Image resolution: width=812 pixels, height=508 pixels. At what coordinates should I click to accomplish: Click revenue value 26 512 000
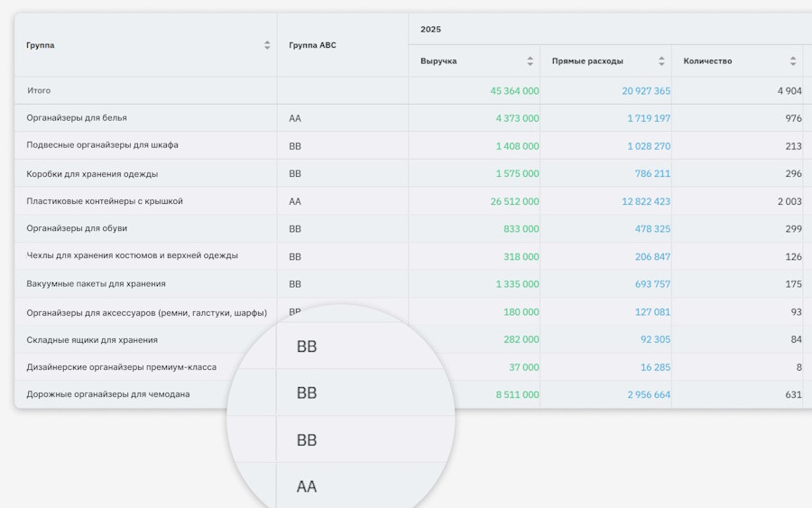click(x=514, y=201)
